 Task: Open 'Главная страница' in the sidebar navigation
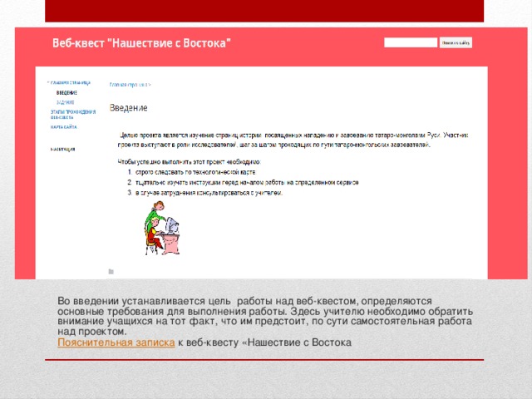click(x=71, y=82)
